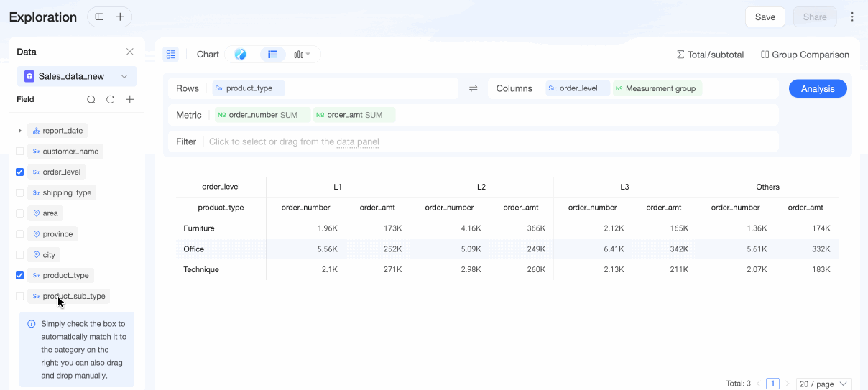Click the info icon in the hint box
Screen dimensions: 868x390
(x=32, y=324)
